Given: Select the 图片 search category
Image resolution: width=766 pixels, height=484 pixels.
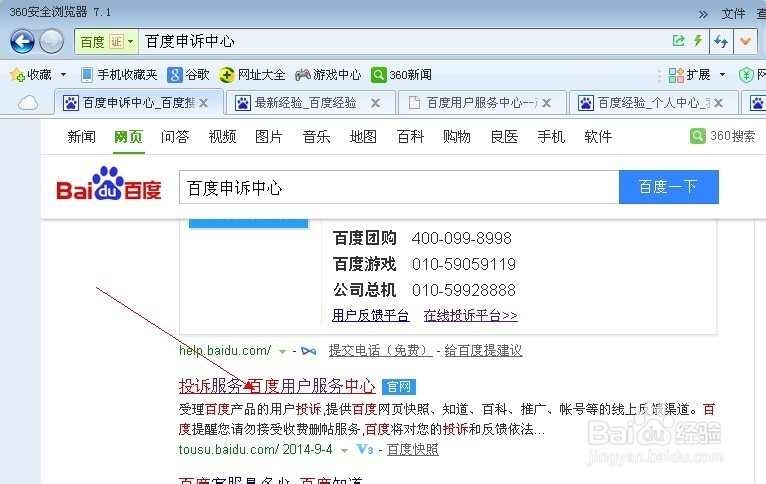Looking at the screenshot, I should 269,137.
